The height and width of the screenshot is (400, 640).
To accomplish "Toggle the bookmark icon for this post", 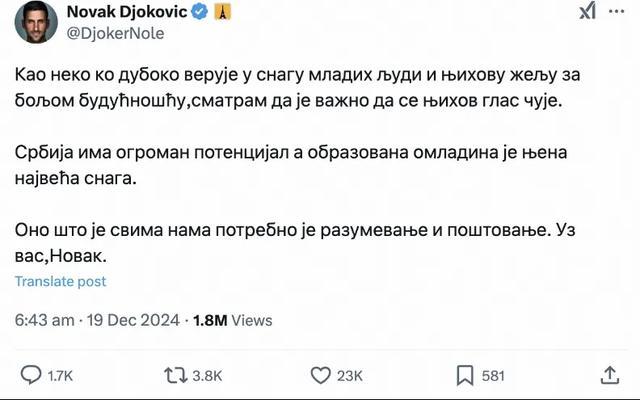I will point(464,375).
